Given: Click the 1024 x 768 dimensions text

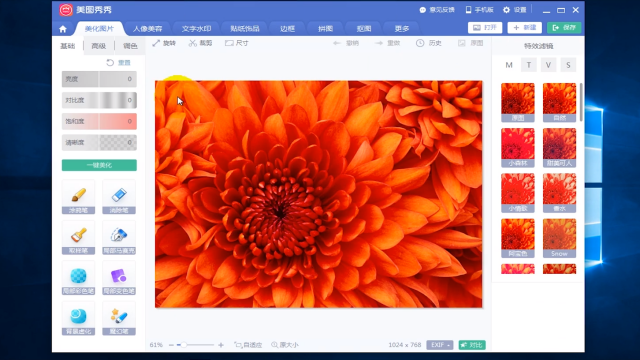Looking at the screenshot, I should pos(404,345).
